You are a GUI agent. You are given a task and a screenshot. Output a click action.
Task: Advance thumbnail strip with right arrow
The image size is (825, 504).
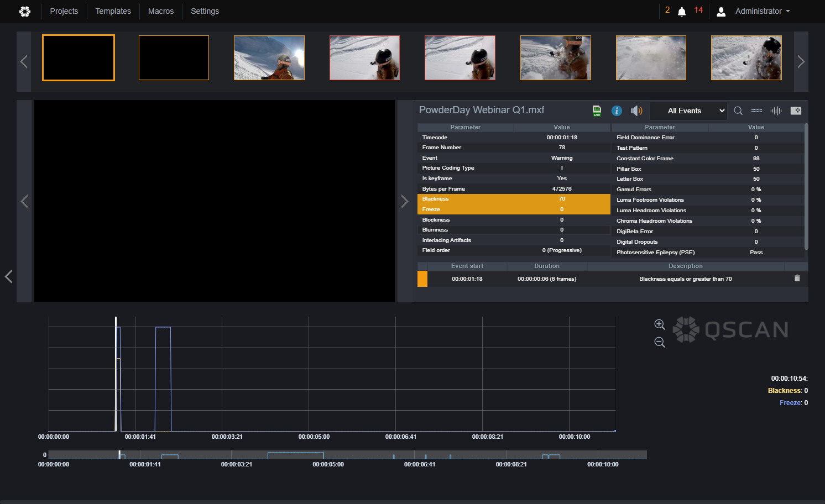(801, 61)
